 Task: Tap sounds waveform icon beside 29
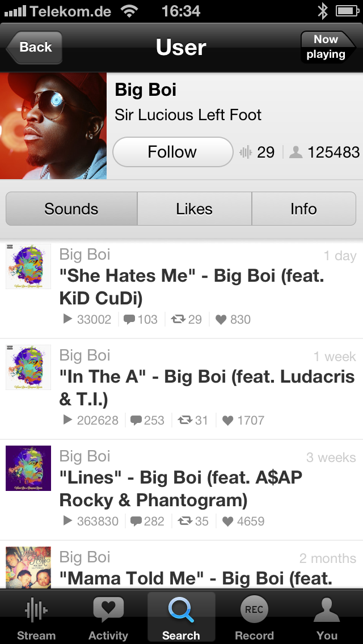click(x=246, y=152)
